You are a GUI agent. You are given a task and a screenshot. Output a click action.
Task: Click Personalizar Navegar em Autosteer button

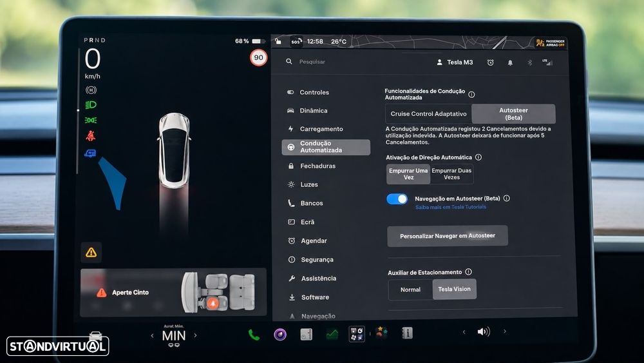click(x=448, y=236)
